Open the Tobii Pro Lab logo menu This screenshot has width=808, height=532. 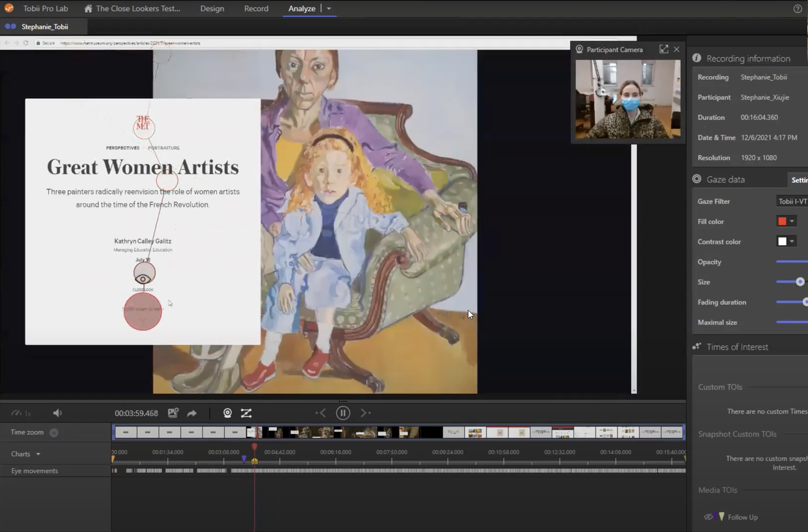[9, 8]
